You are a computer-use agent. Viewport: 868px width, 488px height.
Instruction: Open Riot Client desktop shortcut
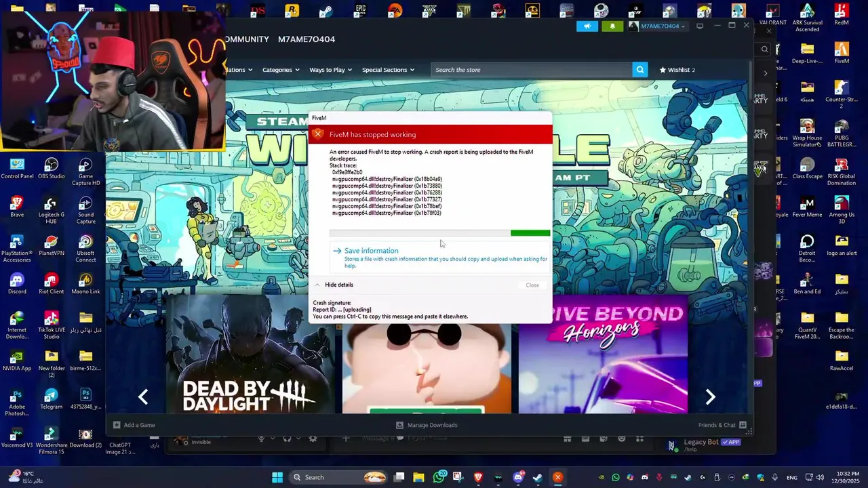click(52, 283)
